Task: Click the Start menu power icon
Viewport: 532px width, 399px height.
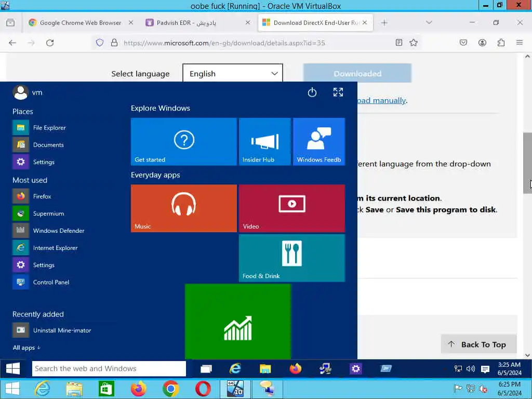Action: [x=312, y=92]
